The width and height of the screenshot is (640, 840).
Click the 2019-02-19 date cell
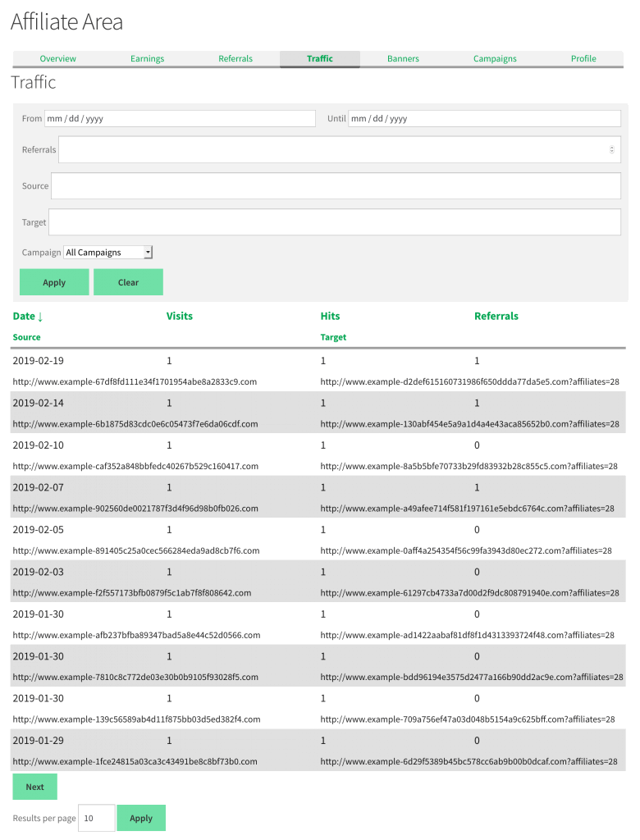tap(38, 361)
